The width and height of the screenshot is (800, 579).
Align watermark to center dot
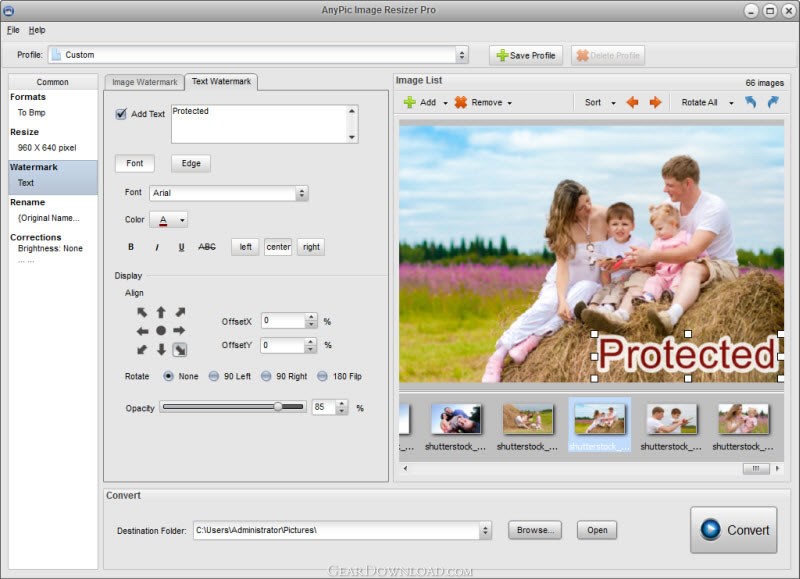click(x=161, y=331)
